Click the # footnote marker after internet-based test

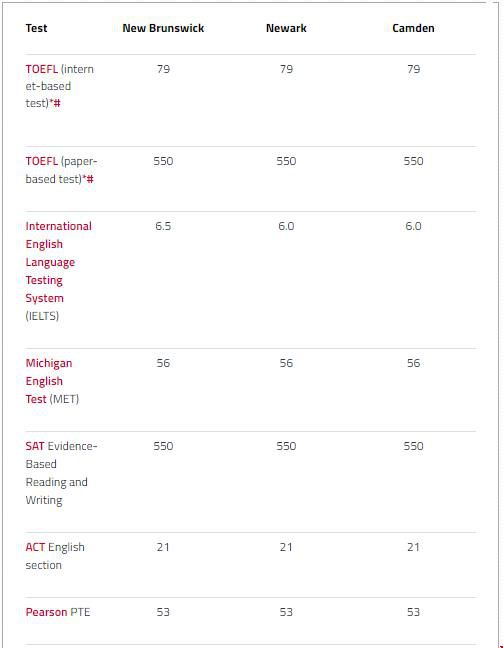pos(57,103)
